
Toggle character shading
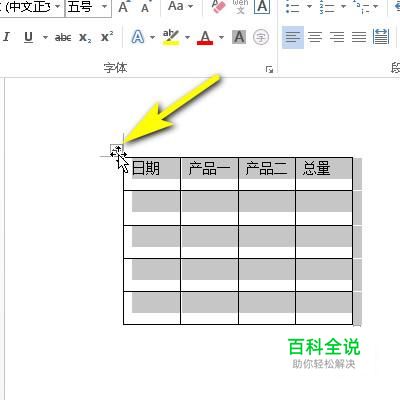(239, 37)
